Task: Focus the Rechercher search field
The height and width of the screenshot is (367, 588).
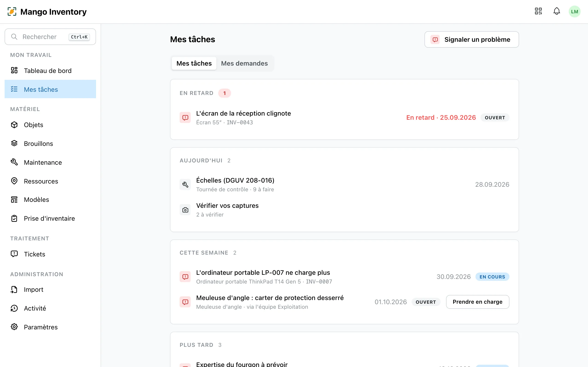Action: coord(50,37)
